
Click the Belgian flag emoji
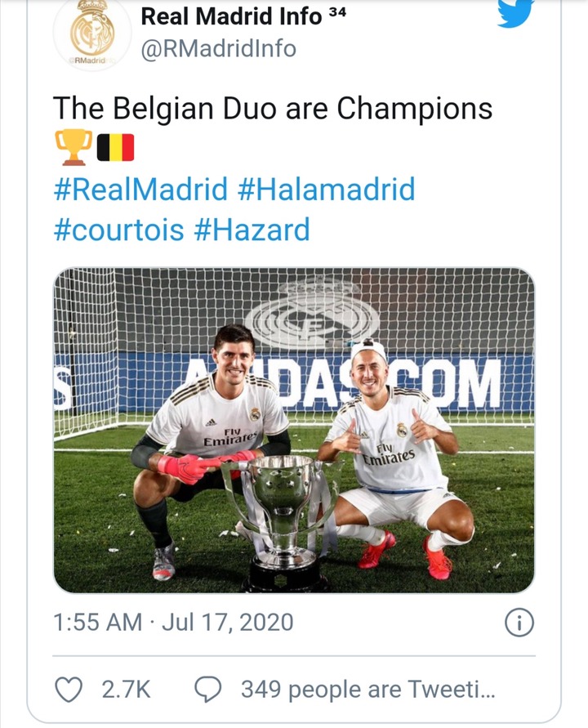coord(115,147)
